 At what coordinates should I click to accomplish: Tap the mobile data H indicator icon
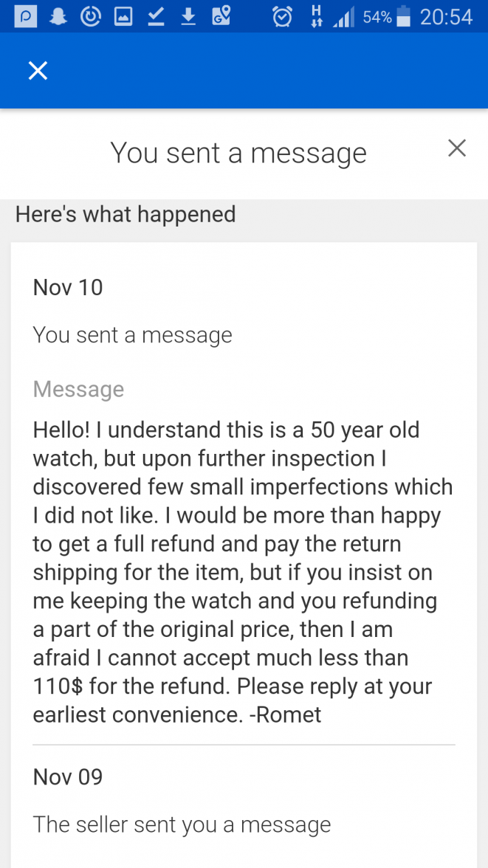click(x=317, y=16)
